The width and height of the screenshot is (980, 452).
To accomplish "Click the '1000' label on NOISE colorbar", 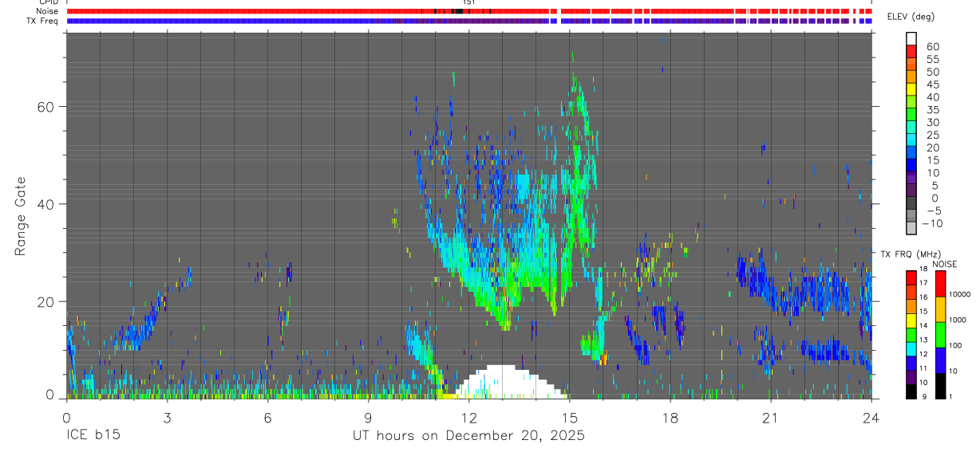I will tap(957, 320).
